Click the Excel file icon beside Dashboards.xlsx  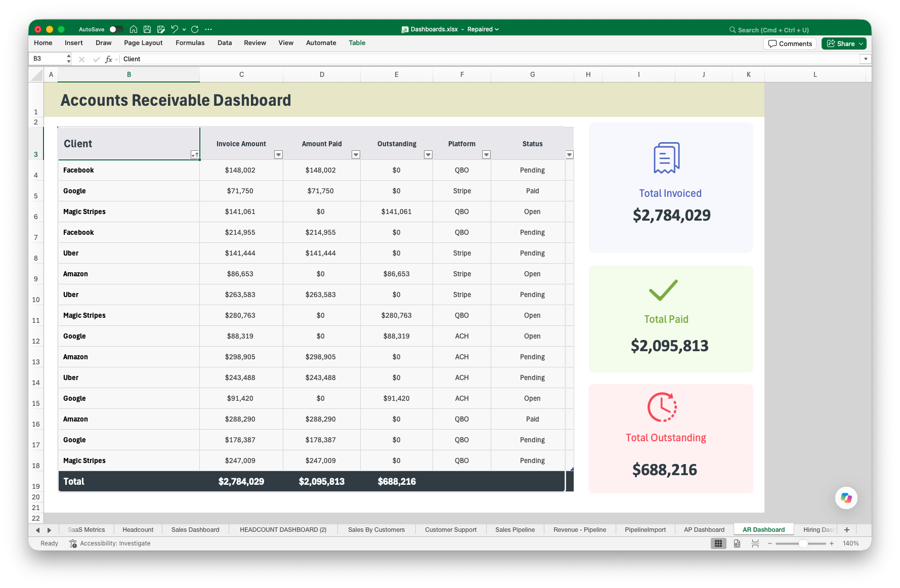[x=405, y=29]
